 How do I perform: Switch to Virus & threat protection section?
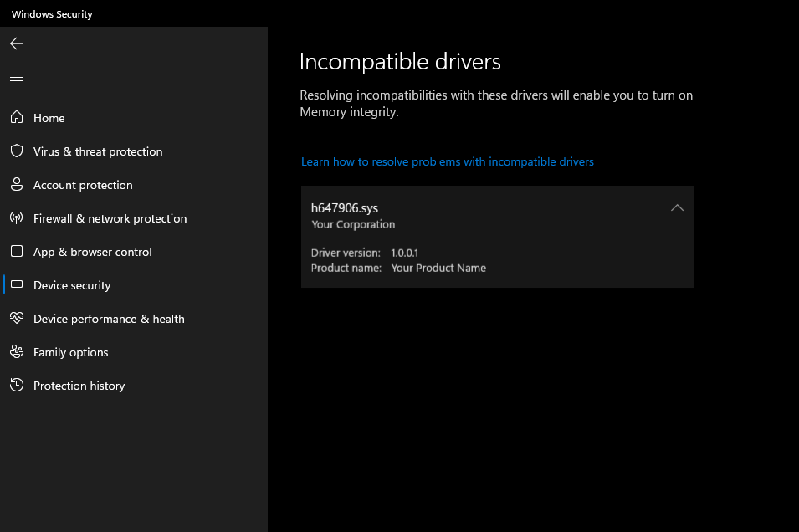point(98,151)
